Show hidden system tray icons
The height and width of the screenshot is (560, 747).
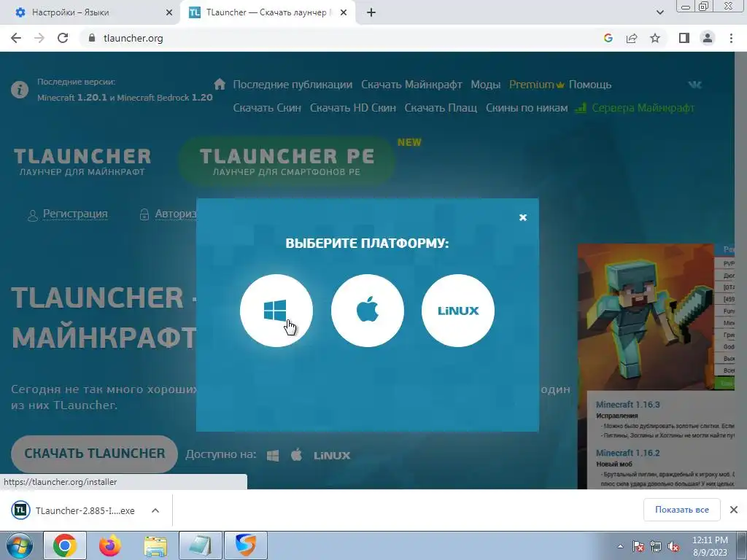[x=620, y=547]
